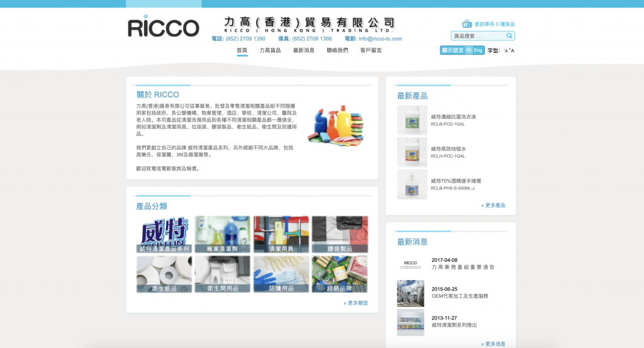This screenshot has width=644, height=348.
Task: Click the 關於 RICCO heading
Action: pos(158,94)
